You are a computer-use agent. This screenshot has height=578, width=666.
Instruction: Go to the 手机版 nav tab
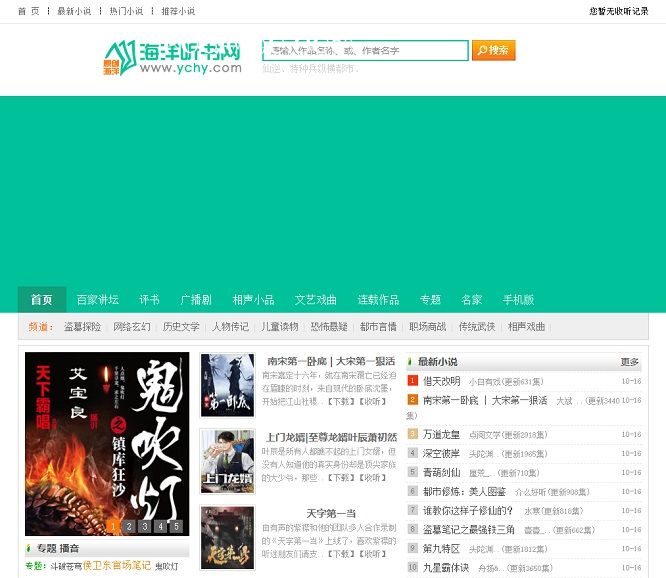coord(517,300)
